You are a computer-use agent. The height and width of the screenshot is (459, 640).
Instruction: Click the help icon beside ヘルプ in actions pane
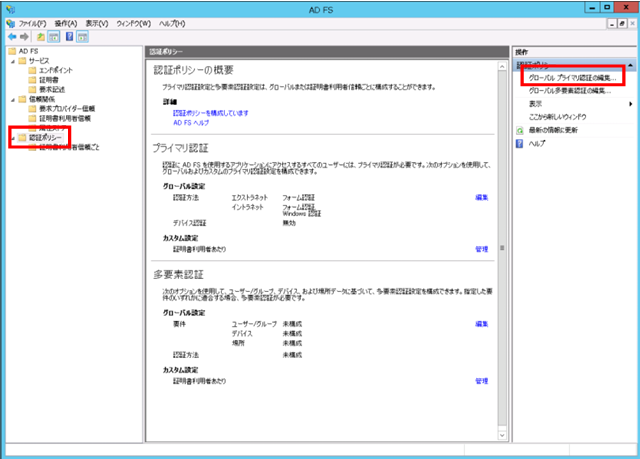(x=520, y=144)
